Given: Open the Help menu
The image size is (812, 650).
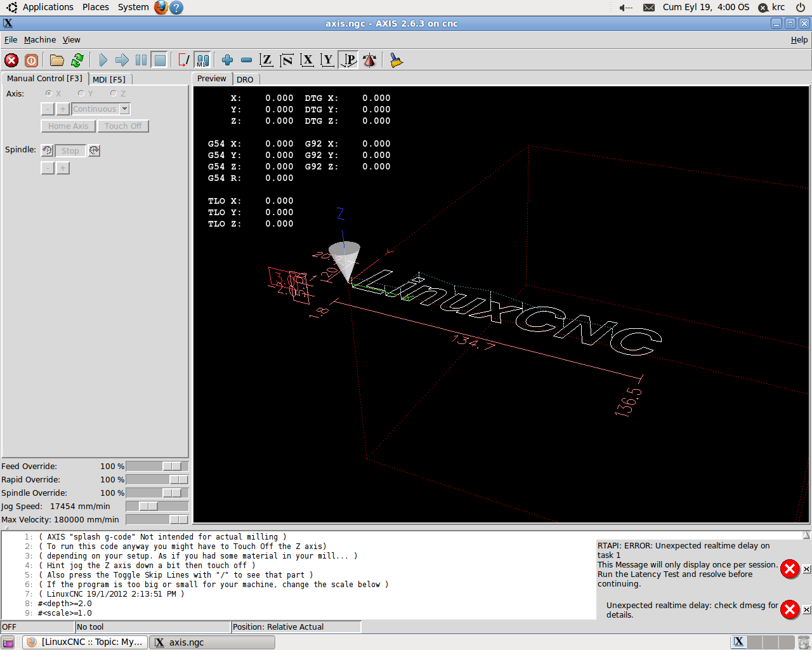Looking at the screenshot, I should pyautogui.click(x=799, y=39).
